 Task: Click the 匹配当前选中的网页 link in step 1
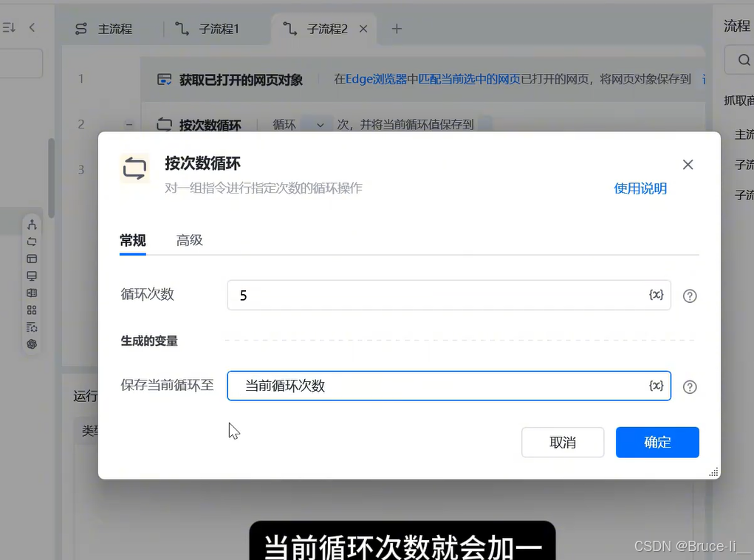point(470,79)
